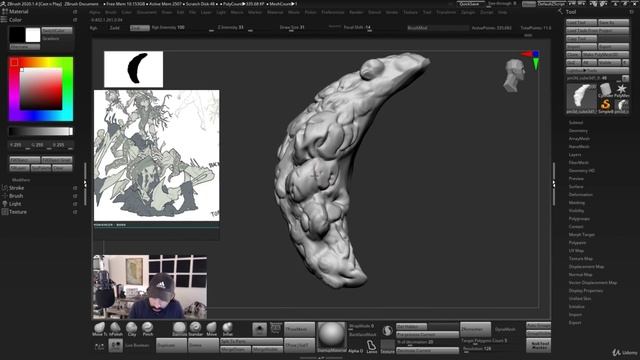The height and width of the screenshot is (360, 640).
Task: Select the Move brush icon
Action: pyautogui.click(x=211, y=328)
